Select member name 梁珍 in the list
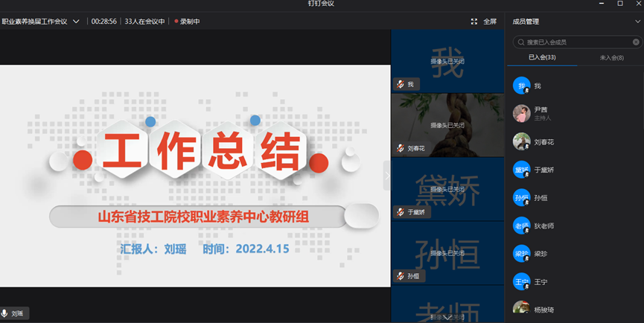Screen dimensions: 644x323 541,254
